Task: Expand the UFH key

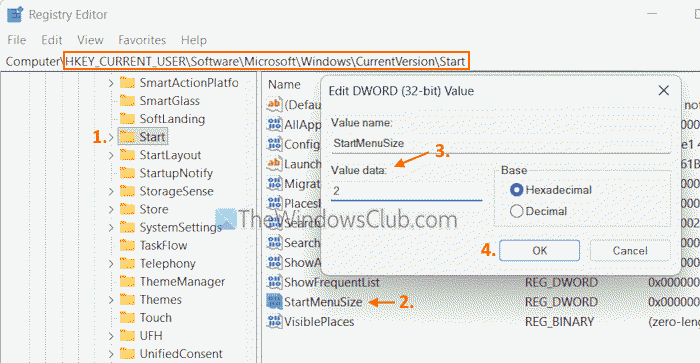Action: click(x=111, y=336)
